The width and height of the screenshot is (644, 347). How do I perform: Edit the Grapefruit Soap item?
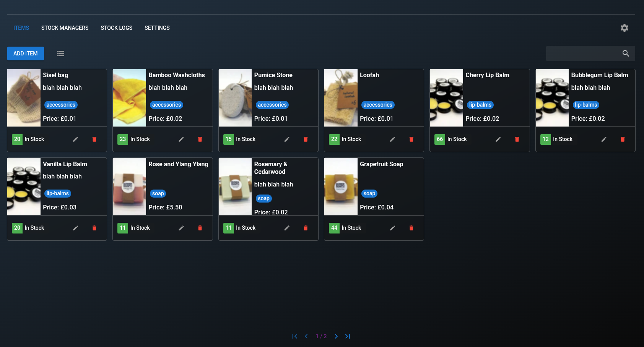click(x=392, y=228)
